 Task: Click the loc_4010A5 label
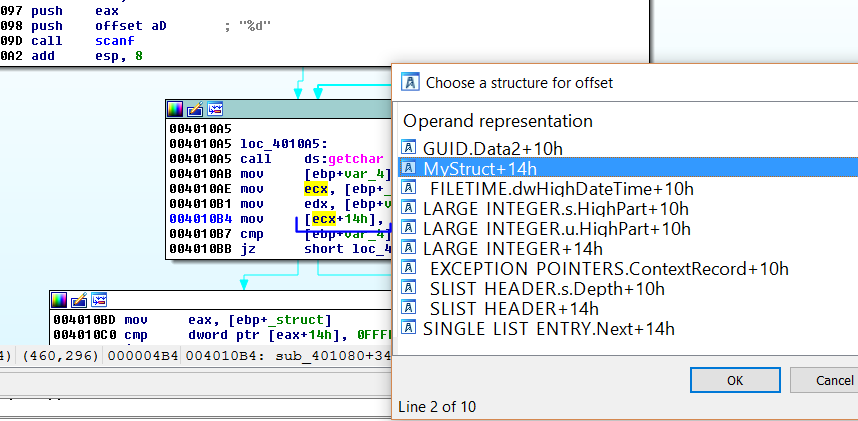(282, 143)
